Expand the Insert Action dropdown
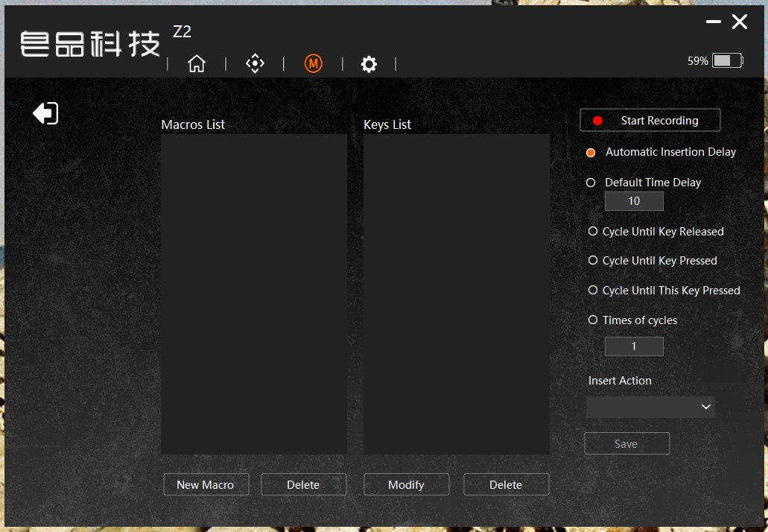 pos(650,407)
